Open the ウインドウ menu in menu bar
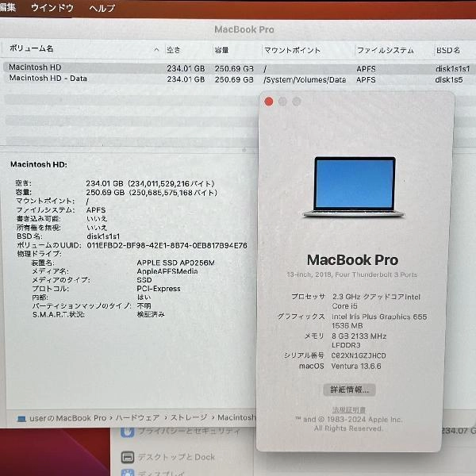This screenshot has height=476, width=476. point(52,8)
